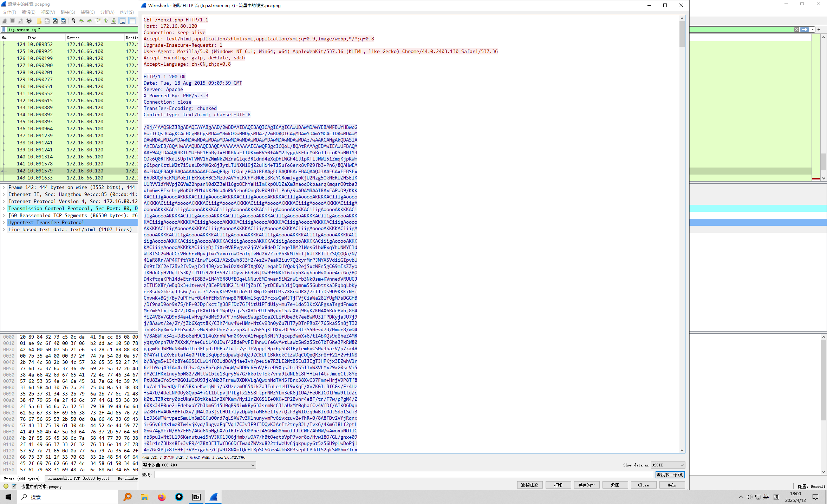Click the reload capture file icon
827x504 pixels.
[63, 21]
